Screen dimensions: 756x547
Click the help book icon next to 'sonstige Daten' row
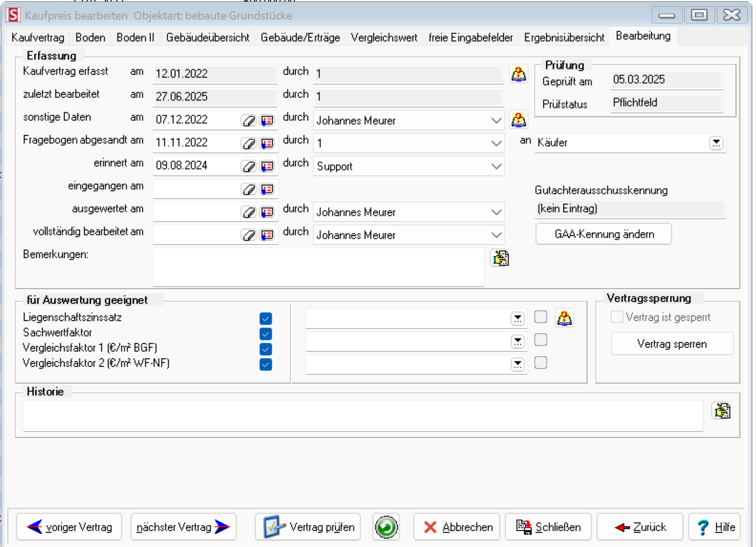click(519, 120)
